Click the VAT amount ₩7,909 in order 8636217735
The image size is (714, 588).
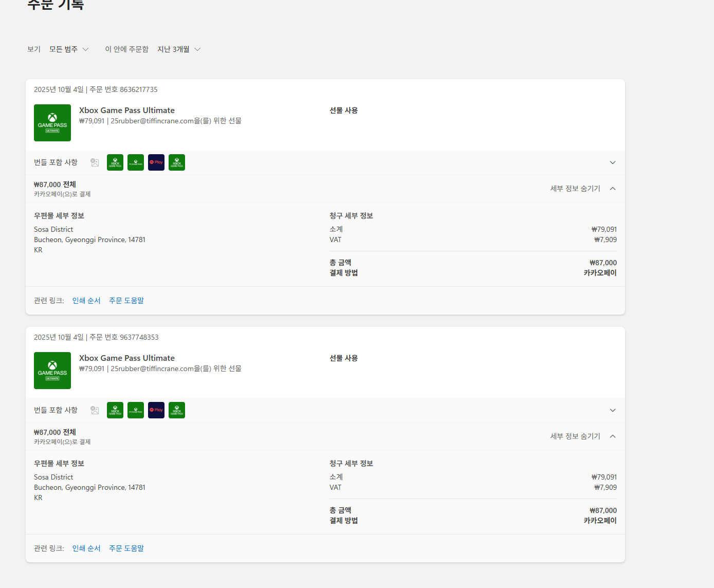click(x=606, y=240)
